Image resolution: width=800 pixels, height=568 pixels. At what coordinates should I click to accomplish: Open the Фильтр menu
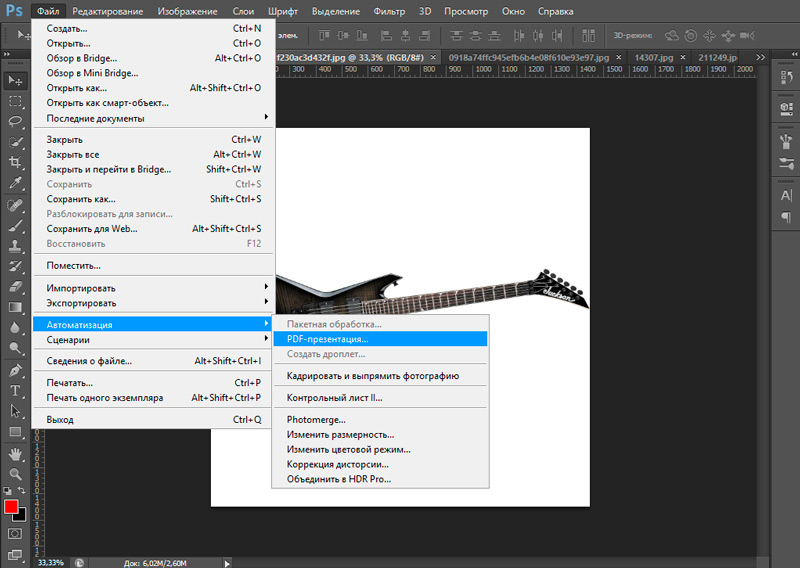[x=389, y=11]
